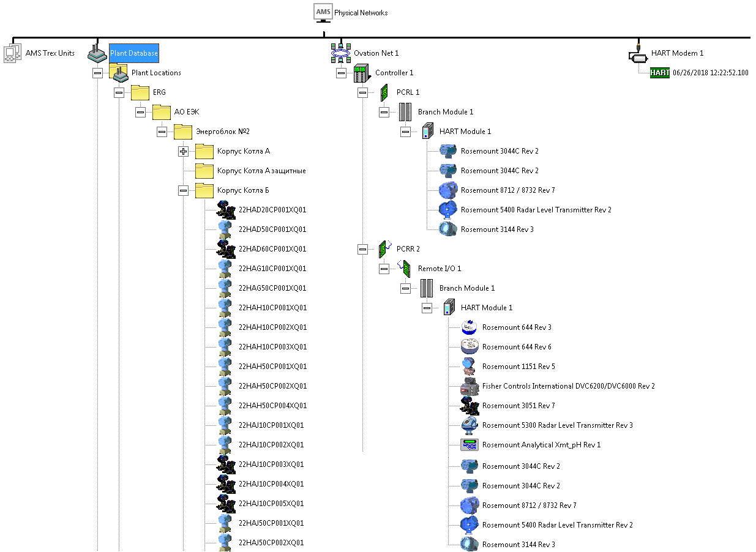Collapse the Remote I/O 1 node
Viewport: 756px width, 552px height.
pos(384,269)
